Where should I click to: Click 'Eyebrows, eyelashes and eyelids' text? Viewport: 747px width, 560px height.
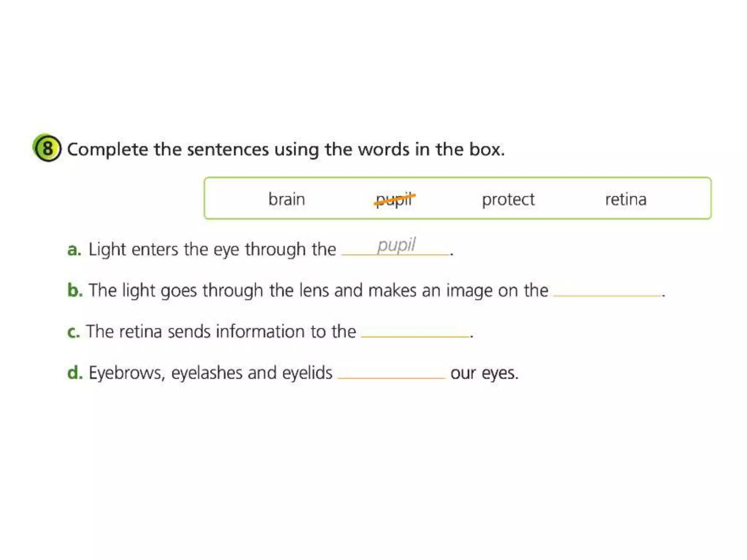coord(210,373)
